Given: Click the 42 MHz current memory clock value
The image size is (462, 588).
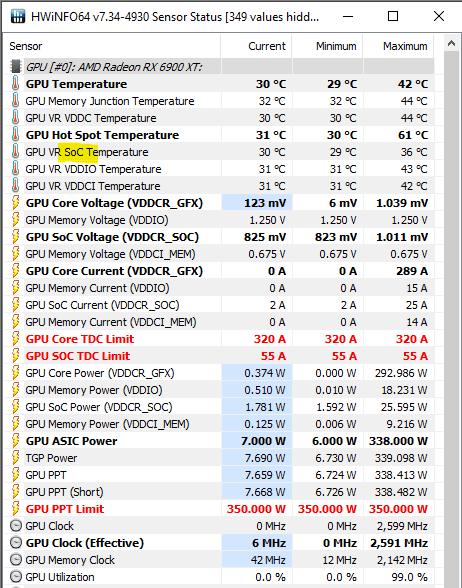Looking at the screenshot, I should coord(268,560).
